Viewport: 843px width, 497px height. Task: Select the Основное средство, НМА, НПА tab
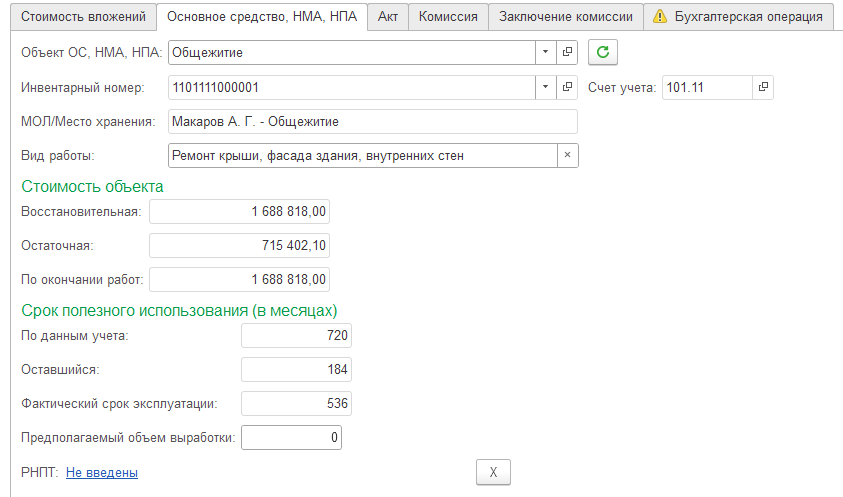[262, 17]
